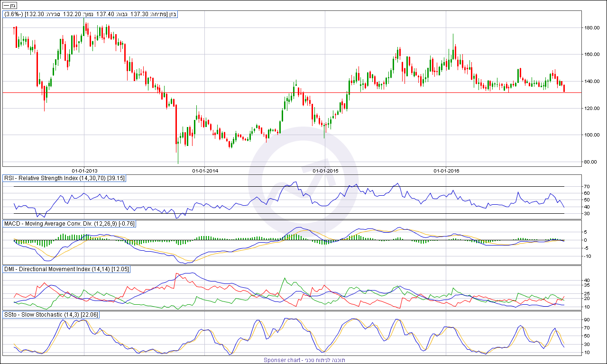Click the 01-01-2016 date axis label
Image resolution: width=607 pixels, height=364 pixels.
[447, 170]
